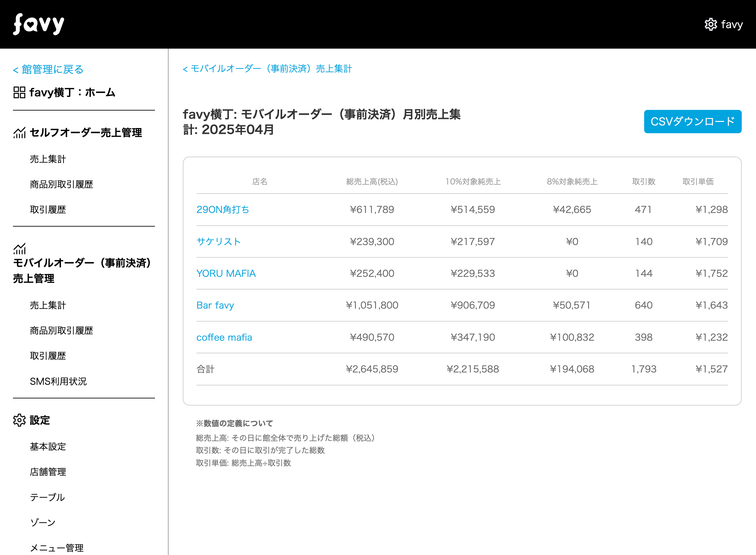Click the 640 transaction count cell

click(644, 305)
